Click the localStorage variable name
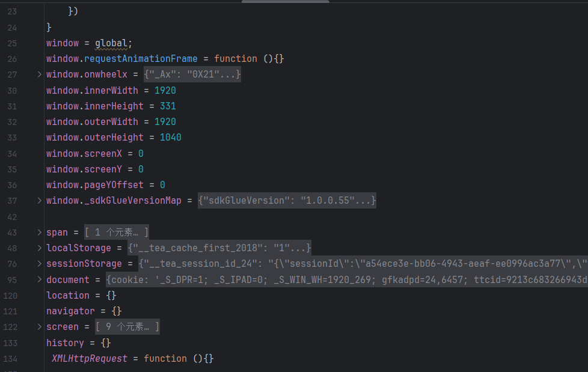Screen dimensions: 588x372 (x=79, y=248)
